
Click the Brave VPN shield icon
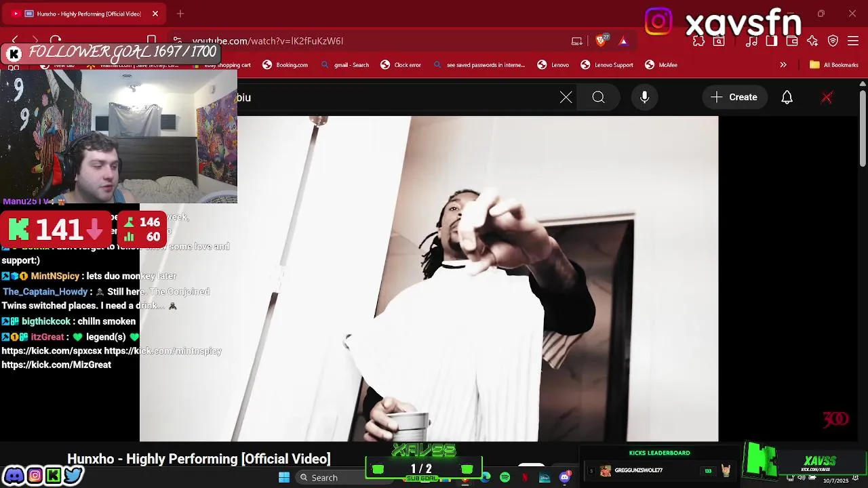833,41
